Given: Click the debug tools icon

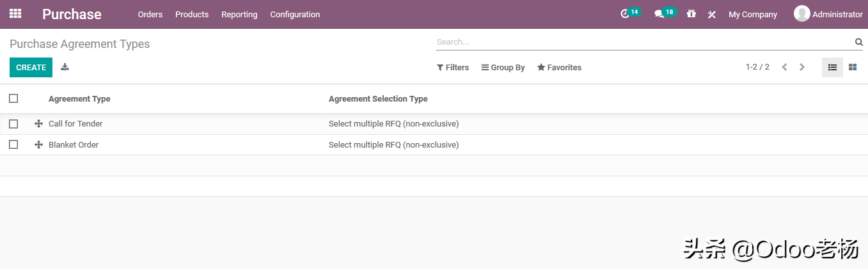Looking at the screenshot, I should pos(711,14).
